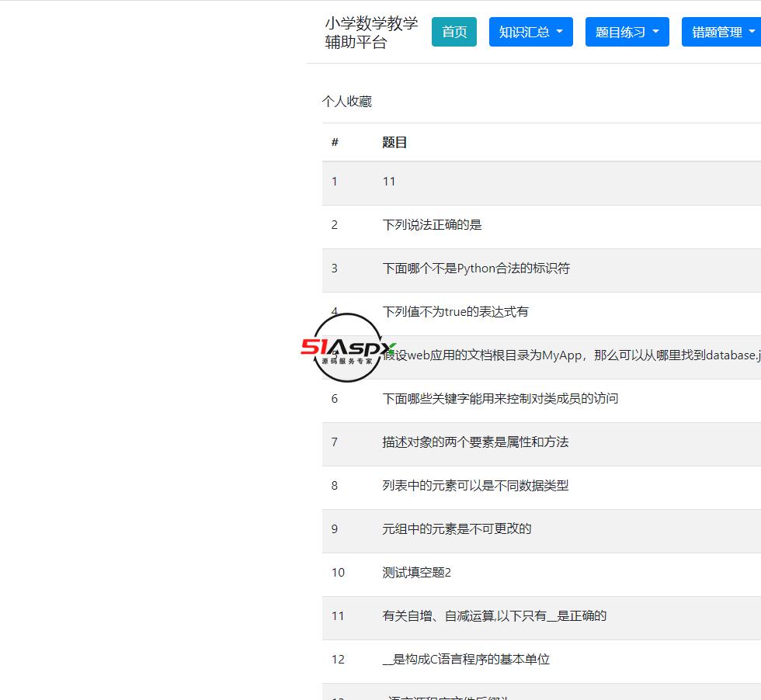
Task: Click the 题目 column header
Action: [x=394, y=142]
